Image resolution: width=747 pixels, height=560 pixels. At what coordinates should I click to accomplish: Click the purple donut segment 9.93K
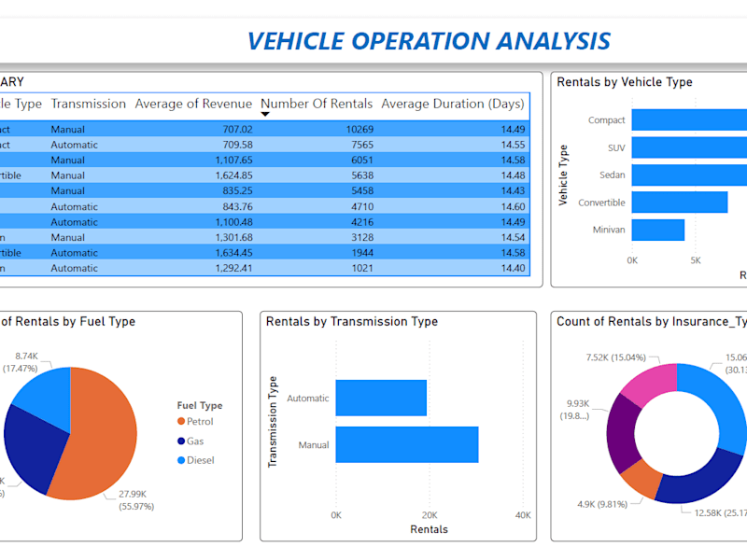coord(622,433)
